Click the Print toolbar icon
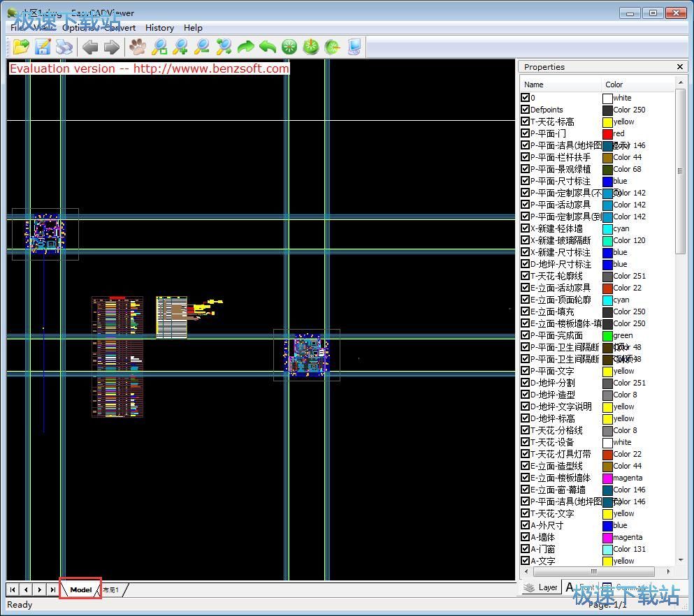 pos(64,47)
